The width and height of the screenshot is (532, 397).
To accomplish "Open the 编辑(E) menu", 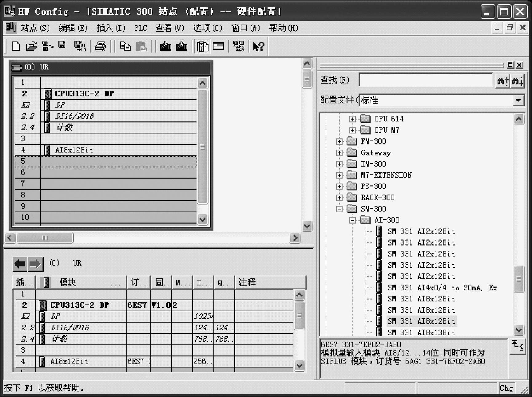I will click(73, 28).
